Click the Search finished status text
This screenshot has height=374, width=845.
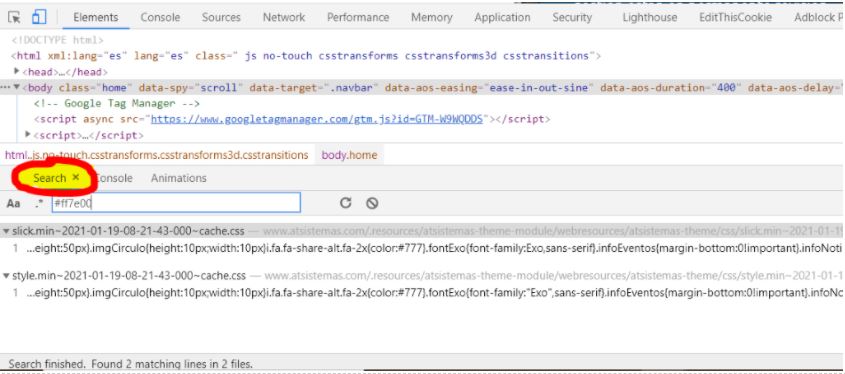(130, 364)
